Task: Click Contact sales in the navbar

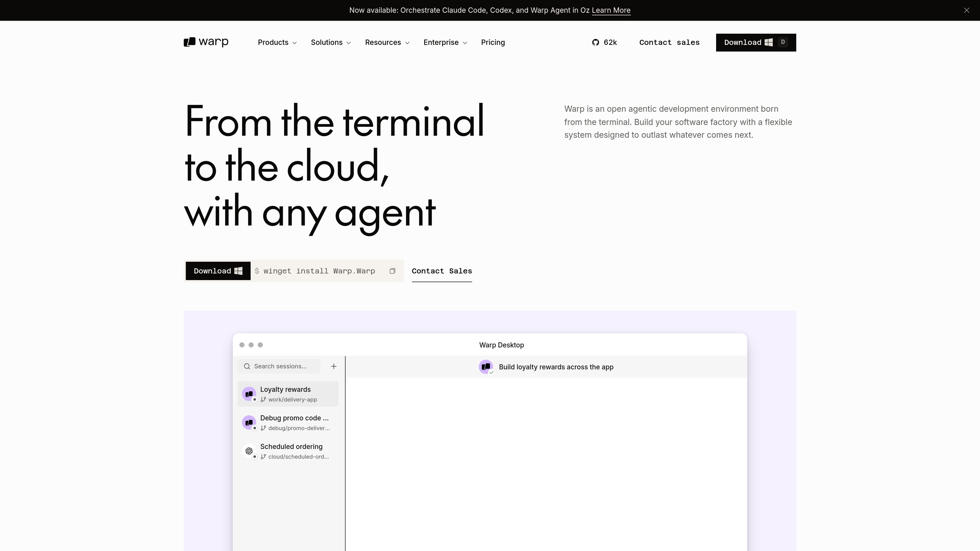Action: click(x=670, y=43)
